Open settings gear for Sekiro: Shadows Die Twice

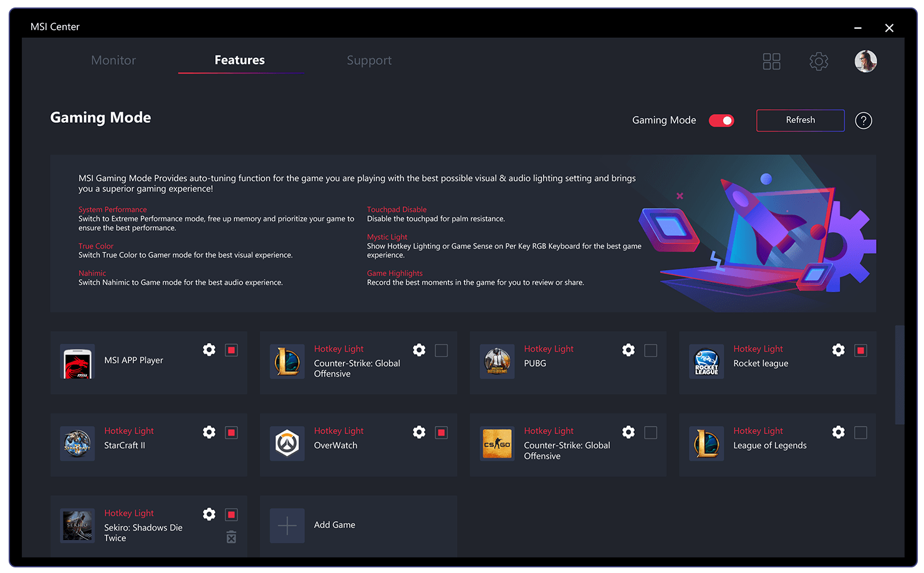tap(209, 514)
